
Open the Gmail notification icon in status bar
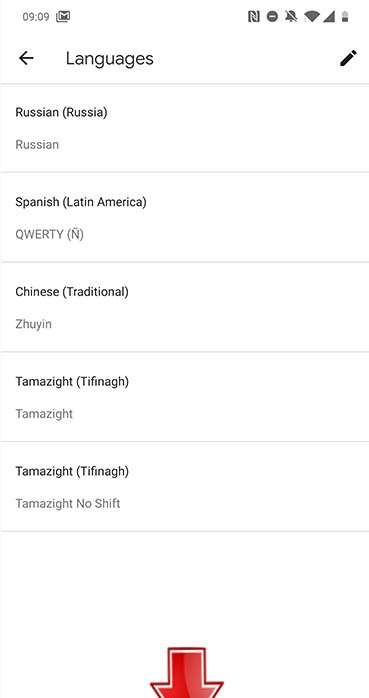pos(63,17)
